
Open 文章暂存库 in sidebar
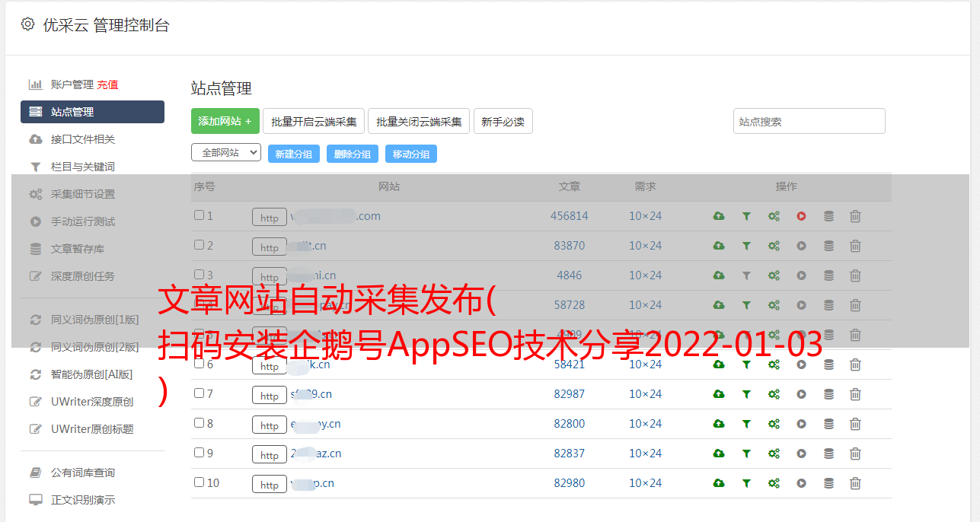tap(78, 249)
